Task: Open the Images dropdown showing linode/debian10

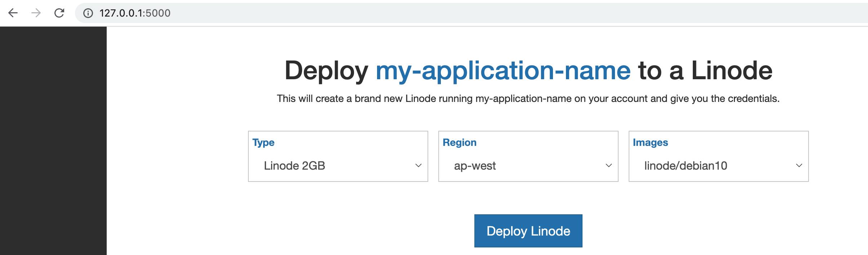Action: click(x=718, y=166)
